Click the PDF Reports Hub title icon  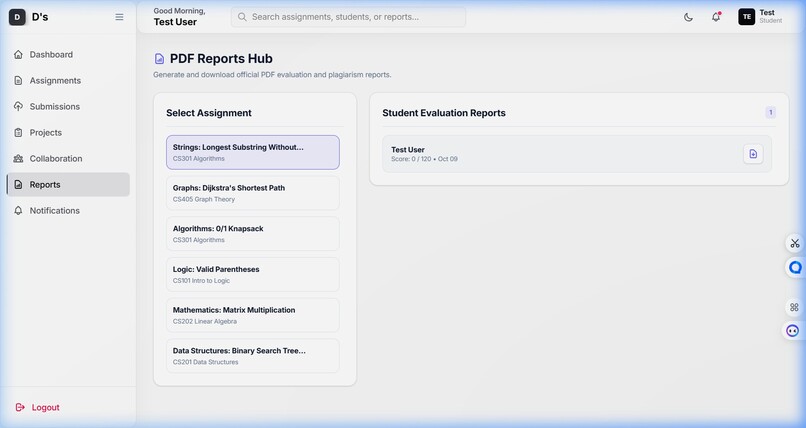click(x=159, y=59)
